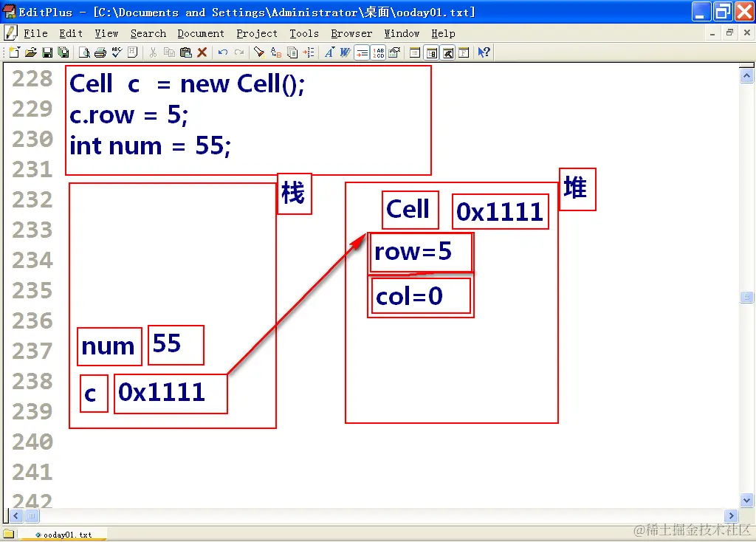Click the Undo arrow icon
This screenshot has height=542, width=756.
223,52
